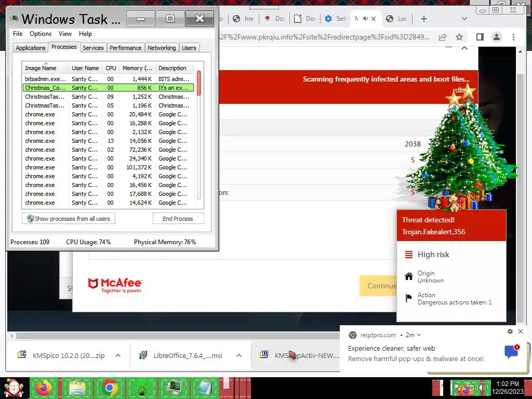Click the Christmas tree taskbar icon
This screenshot has width=532, height=399.
142,388
